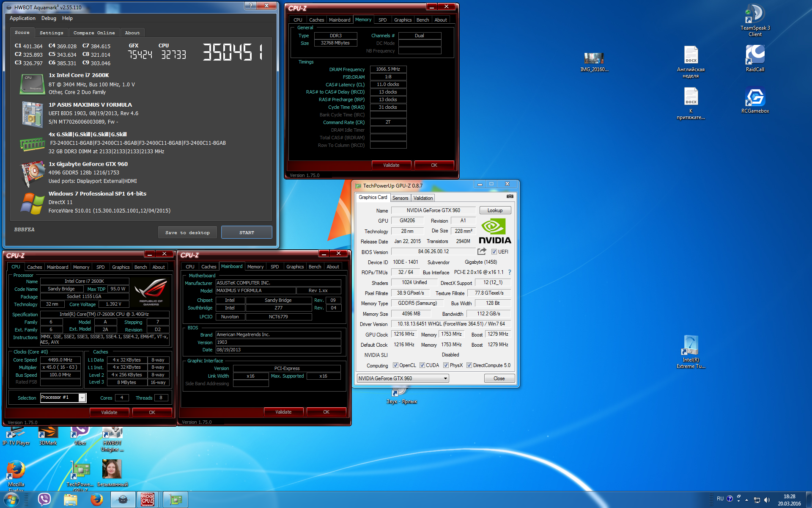
Task: Open the Звук - Ярлык desktop shortcut
Action: pyautogui.click(x=401, y=397)
